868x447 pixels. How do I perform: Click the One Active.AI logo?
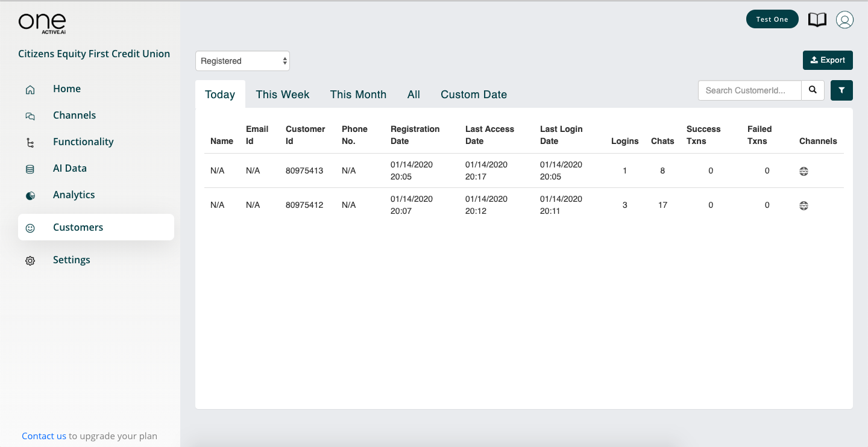point(42,23)
